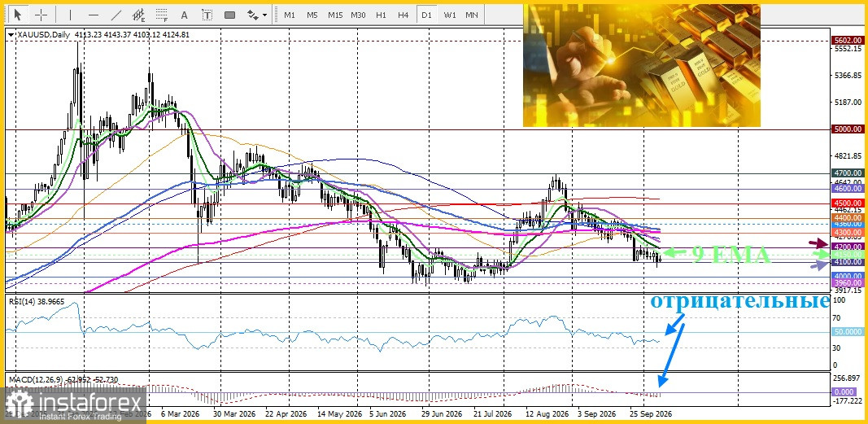Expand the XAUUSD chart title triangle
This screenshot has height=424, width=868.
tap(11, 35)
